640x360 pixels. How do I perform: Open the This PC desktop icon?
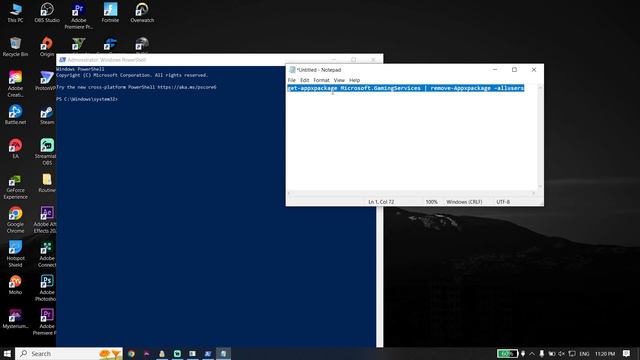pyautogui.click(x=16, y=13)
